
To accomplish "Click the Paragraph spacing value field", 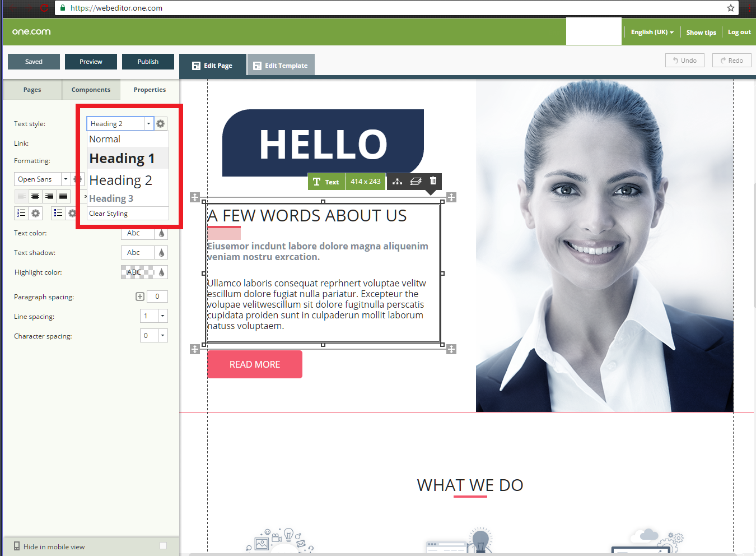I will [157, 296].
